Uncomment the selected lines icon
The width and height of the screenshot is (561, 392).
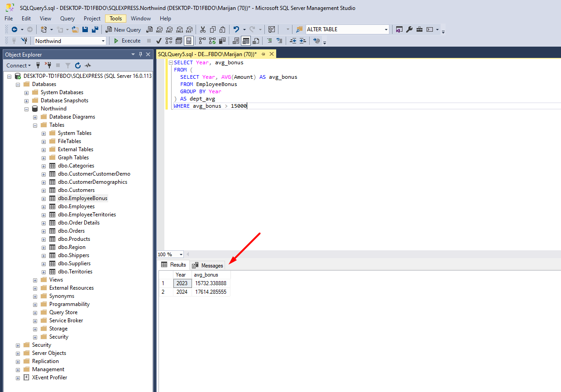tap(279, 41)
